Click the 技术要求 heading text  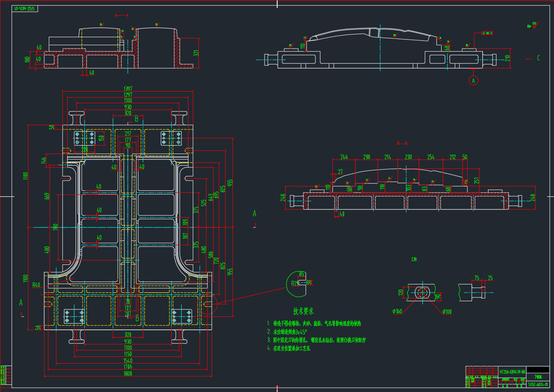pyautogui.click(x=303, y=311)
